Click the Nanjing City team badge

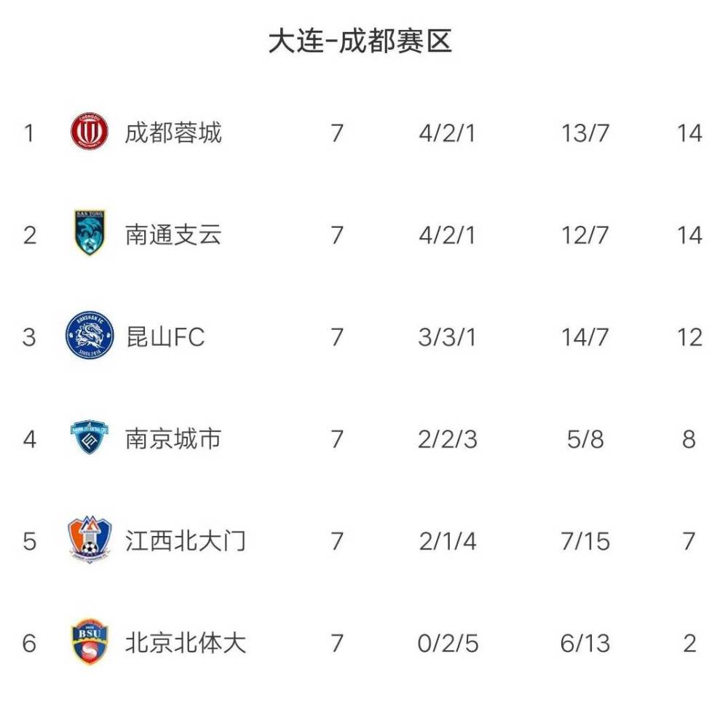[90, 438]
